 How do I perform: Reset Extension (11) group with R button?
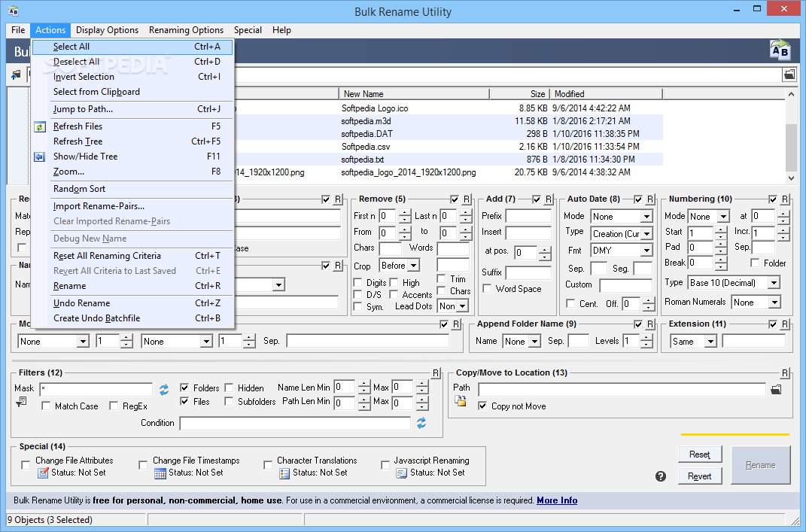785,324
